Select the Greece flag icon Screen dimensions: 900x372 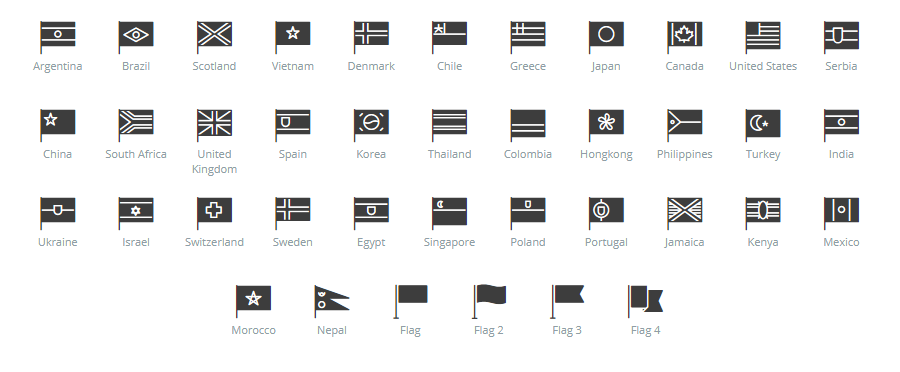pos(527,37)
